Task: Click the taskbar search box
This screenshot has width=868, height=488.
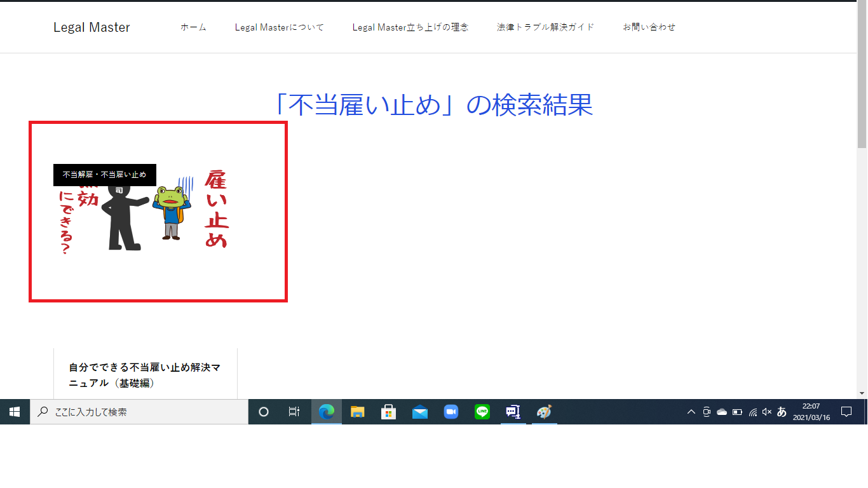Action: [x=139, y=412]
